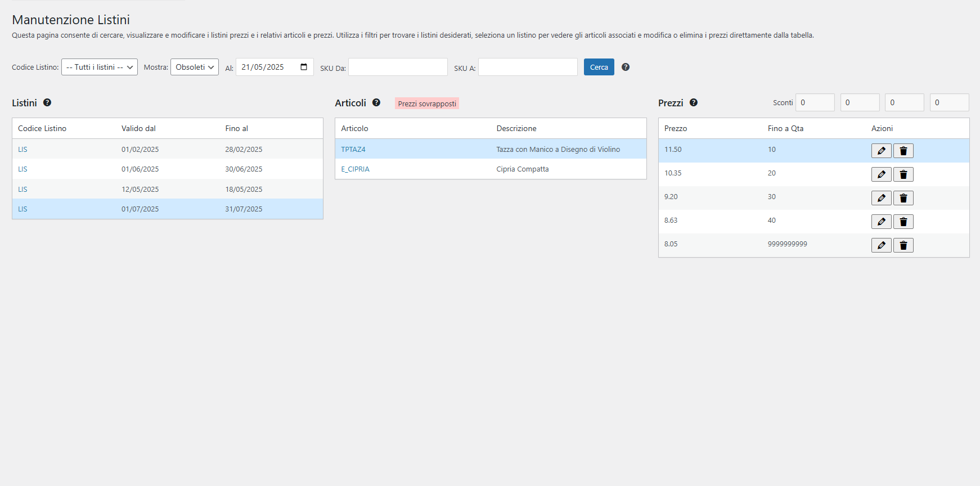The height and width of the screenshot is (486, 980).
Task: Open the Mostra Obsoleti dropdown
Action: click(195, 67)
